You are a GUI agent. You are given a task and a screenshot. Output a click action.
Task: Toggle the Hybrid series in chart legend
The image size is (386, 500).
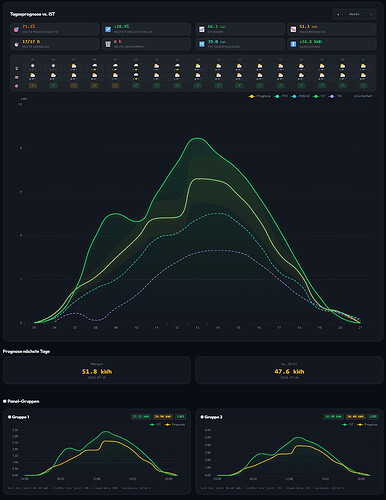point(300,96)
